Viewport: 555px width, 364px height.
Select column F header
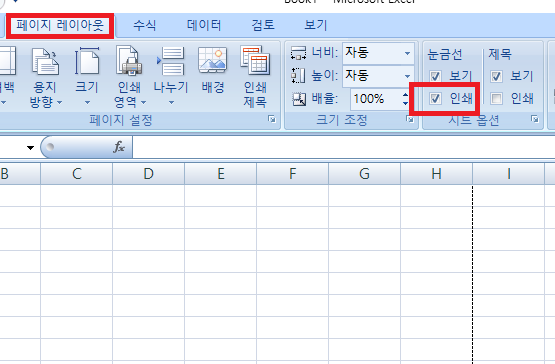(x=292, y=174)
